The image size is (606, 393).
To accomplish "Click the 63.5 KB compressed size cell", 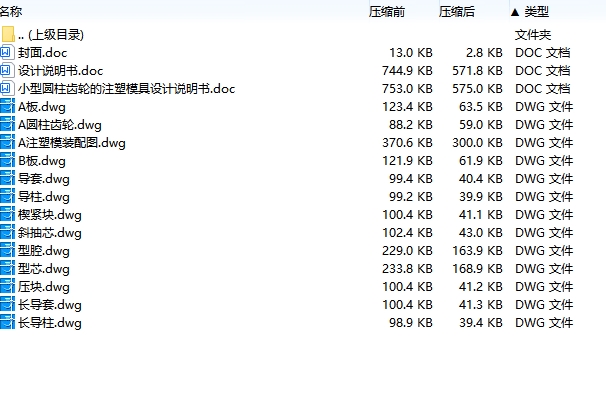I will 481,107.
